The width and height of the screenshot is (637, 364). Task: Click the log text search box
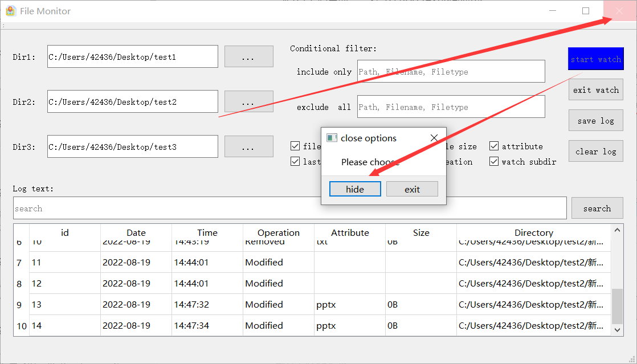289,208
